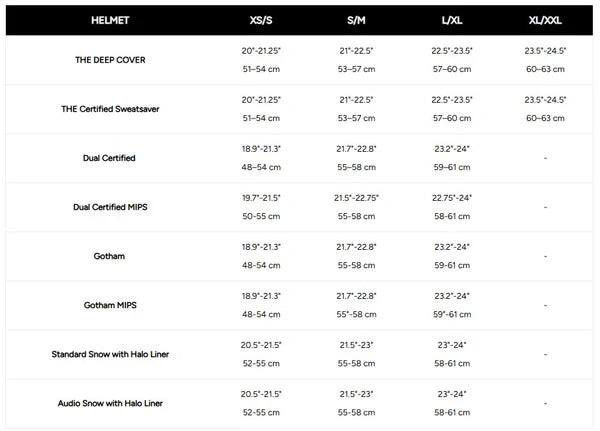The height and width of the screenshot is (431, 600).
Task: Select Dual Certified MIPS S/M size cell
Action: 355,207
